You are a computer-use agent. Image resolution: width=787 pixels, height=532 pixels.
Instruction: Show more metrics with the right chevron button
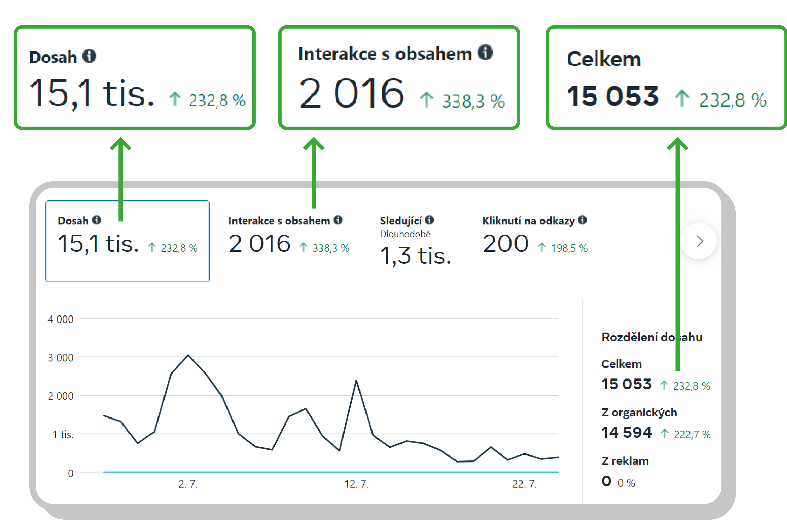699,241
